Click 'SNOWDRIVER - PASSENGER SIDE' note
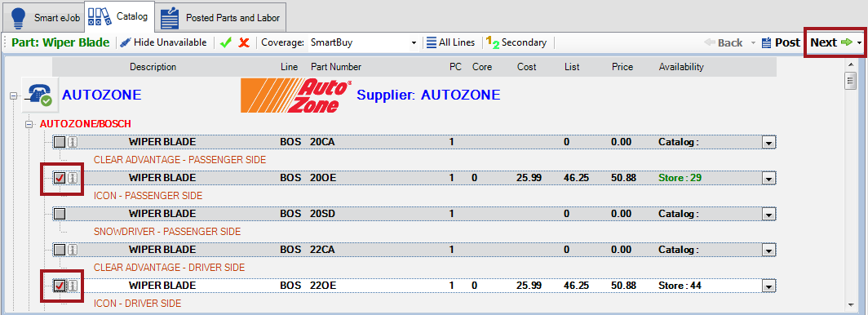Image resolution: width=868 pixels, height=315 pixels. click(167, 232)
